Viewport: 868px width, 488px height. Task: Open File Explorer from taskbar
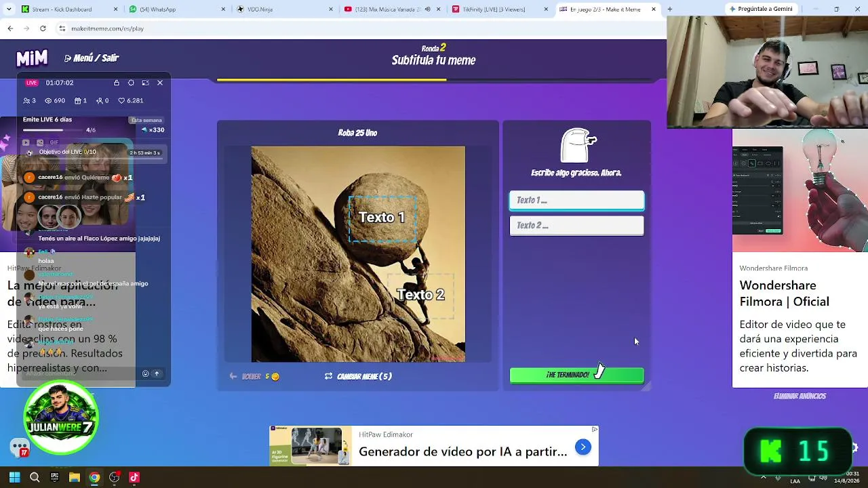click(x=75, y=477)
